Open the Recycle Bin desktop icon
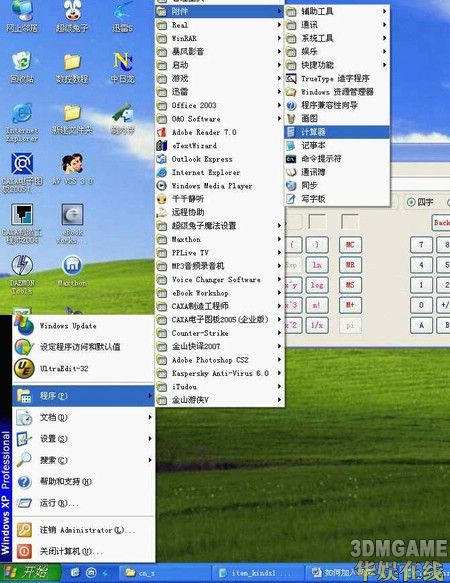The image size is (450, 583). coord(22,67)
